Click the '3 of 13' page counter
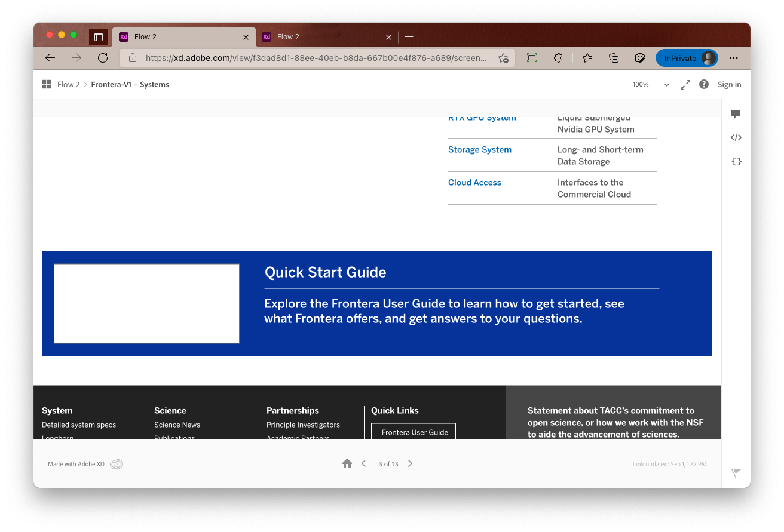784x532 pixels. click(x=388, y=464)
